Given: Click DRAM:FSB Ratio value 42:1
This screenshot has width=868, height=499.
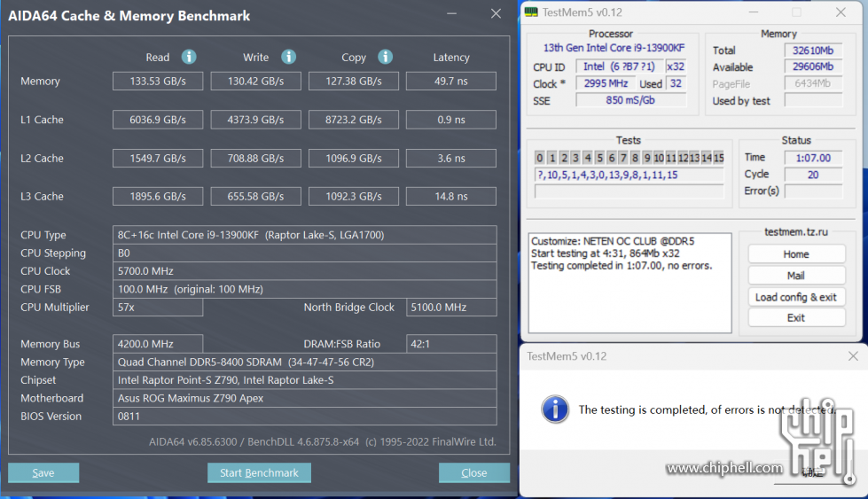Looking at the screenshot, I should click(451, 344).
